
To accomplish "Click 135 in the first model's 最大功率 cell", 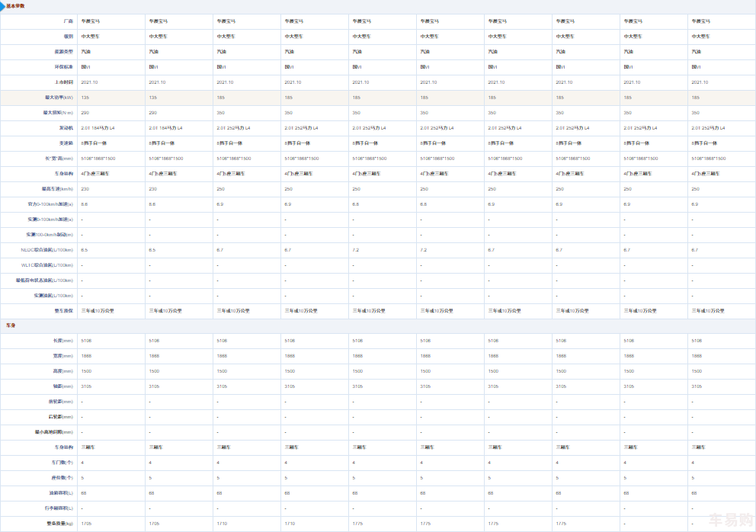I will 85,98.
